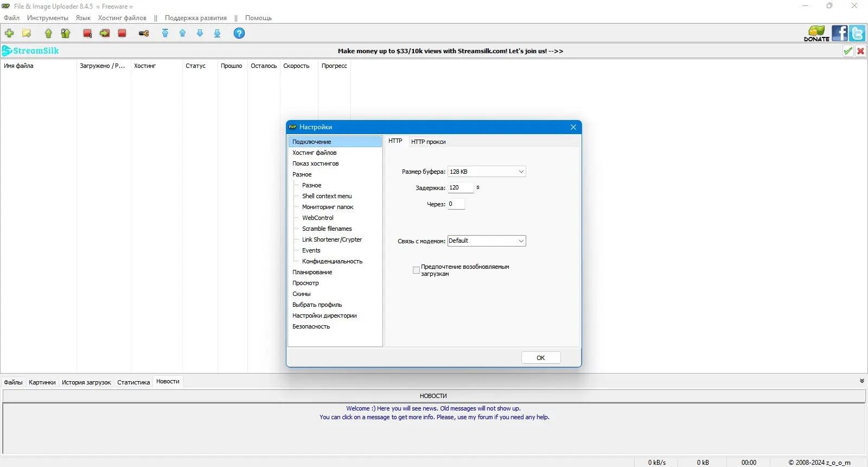Select 'Конфиденциальность' settings item
The height and width of the screenshot is (467, 868).
click(x=333, y=261)
